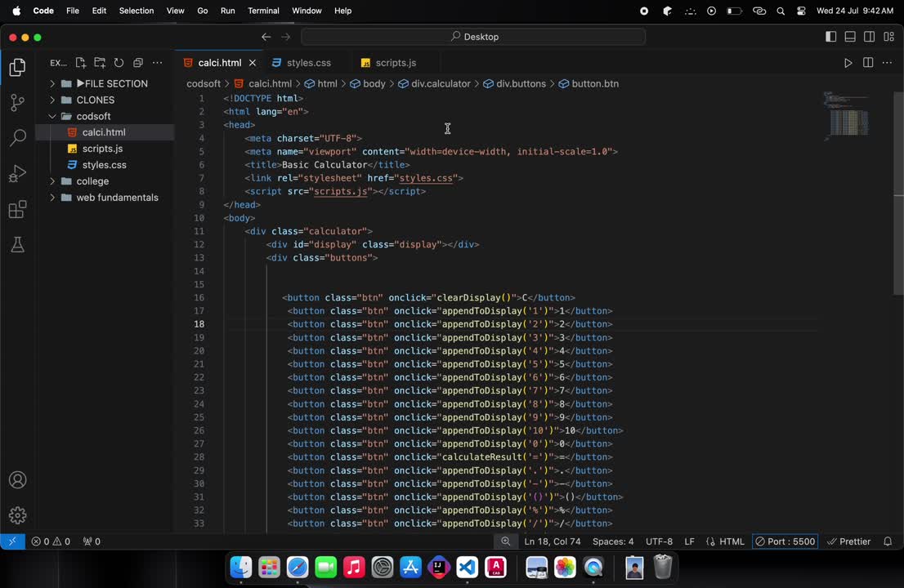Click the code minimap preview
Screen dimensions: 904x588
pos(846,116)
